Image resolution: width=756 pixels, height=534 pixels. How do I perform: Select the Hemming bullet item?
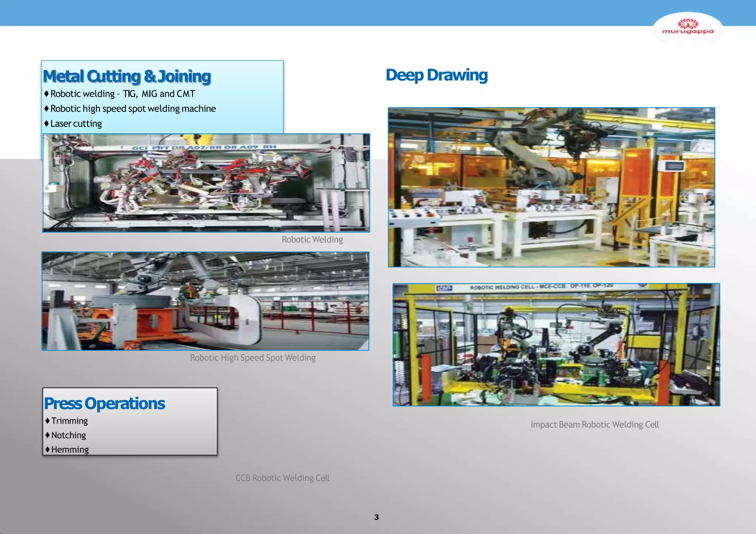pyautogui.click(x=70, y=449)
